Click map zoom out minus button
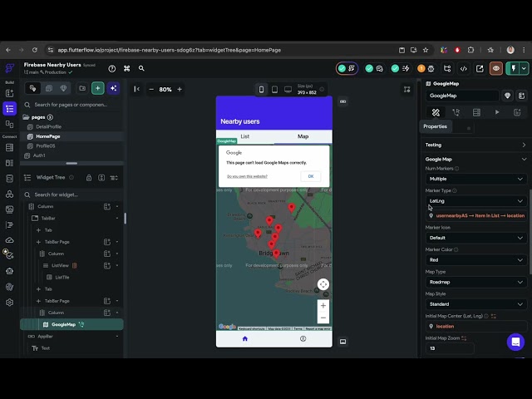The height and width of the screenshot is (399, 532). (x=323, y=318)
